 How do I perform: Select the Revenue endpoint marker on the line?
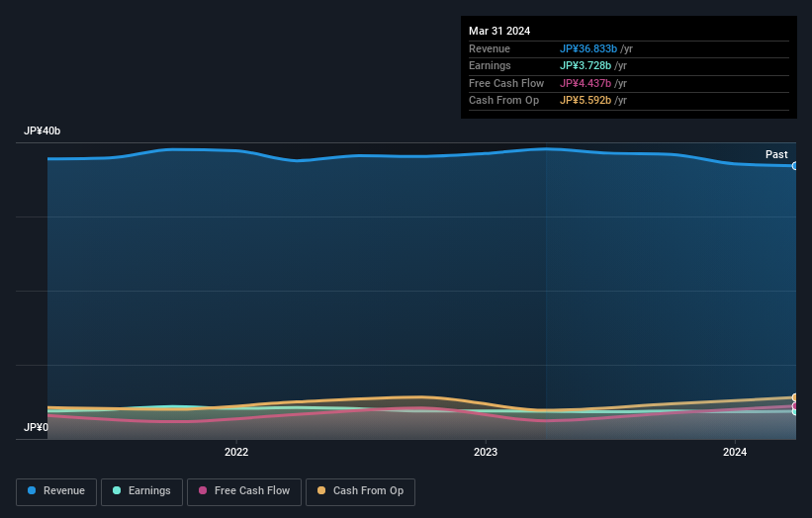click(x=794, y=166)
